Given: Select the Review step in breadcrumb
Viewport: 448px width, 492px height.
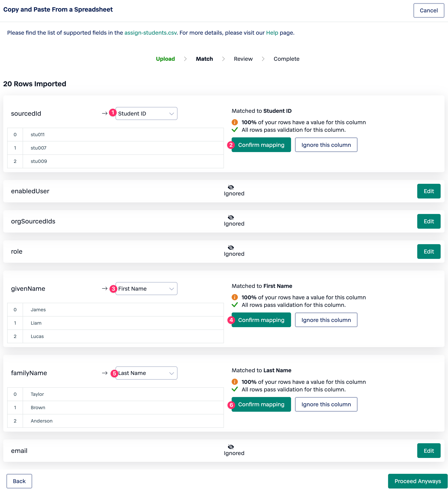Looking at the screenshot, I should pos(243,59).
